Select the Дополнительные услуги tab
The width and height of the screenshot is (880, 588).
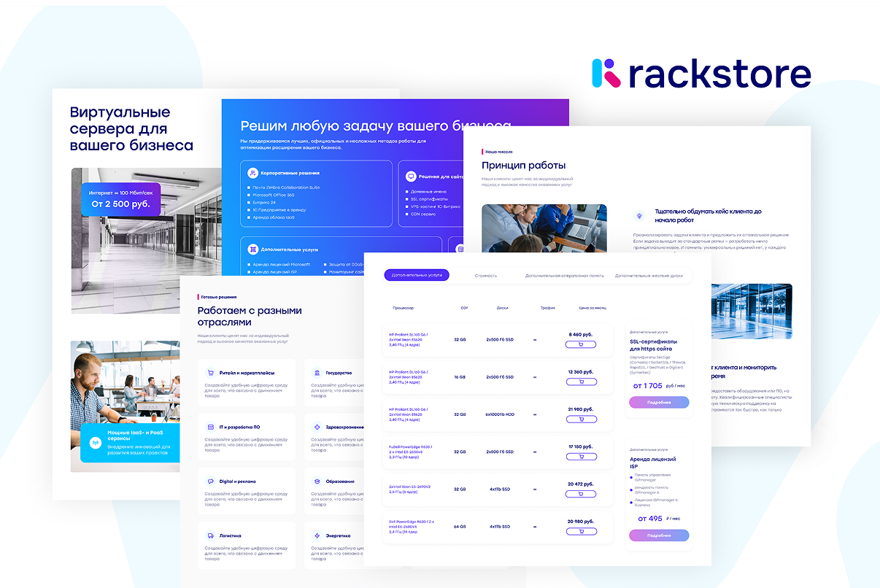pos(417,275)
